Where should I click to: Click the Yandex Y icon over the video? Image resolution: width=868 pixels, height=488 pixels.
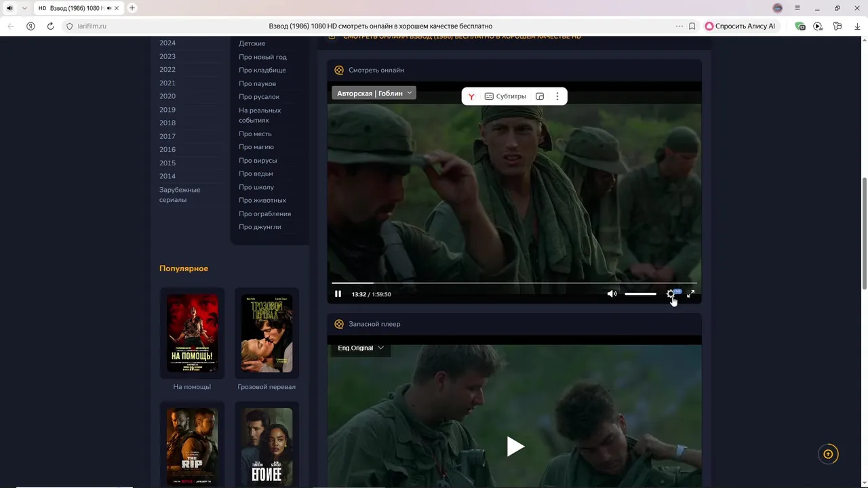pyautogui.click(x=471, y=96)
